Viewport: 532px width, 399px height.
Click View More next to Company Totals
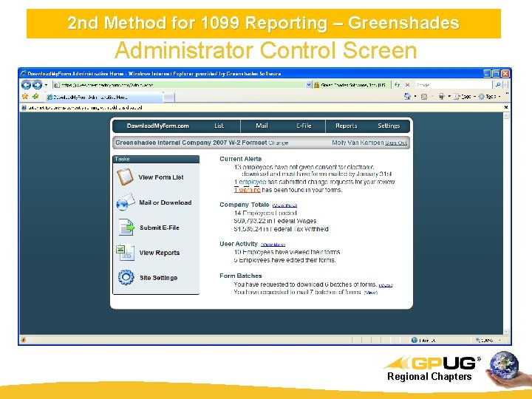click(284, 205)
